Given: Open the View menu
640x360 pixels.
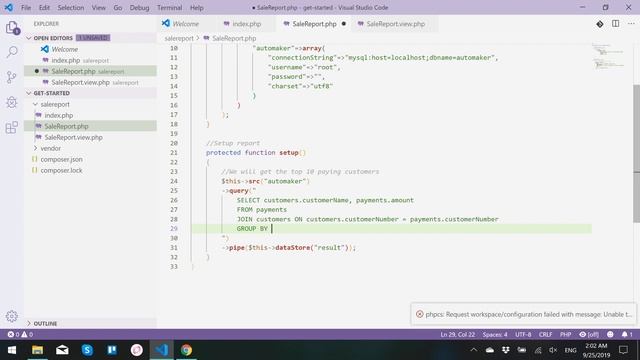Looking at the screenshot, I should (x=98, y=7).
